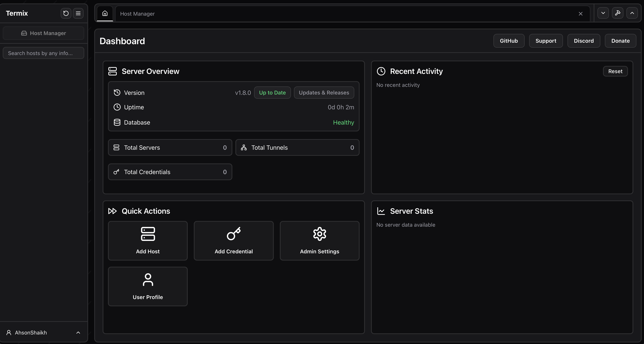Refresh the hosts sidebar

65,13
